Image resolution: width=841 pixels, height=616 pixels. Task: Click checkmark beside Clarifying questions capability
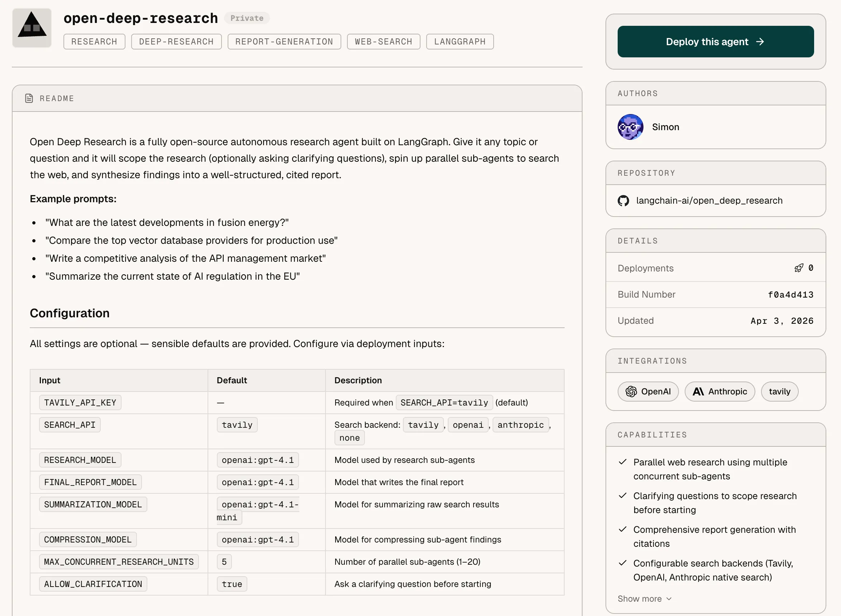click(623, 496)
